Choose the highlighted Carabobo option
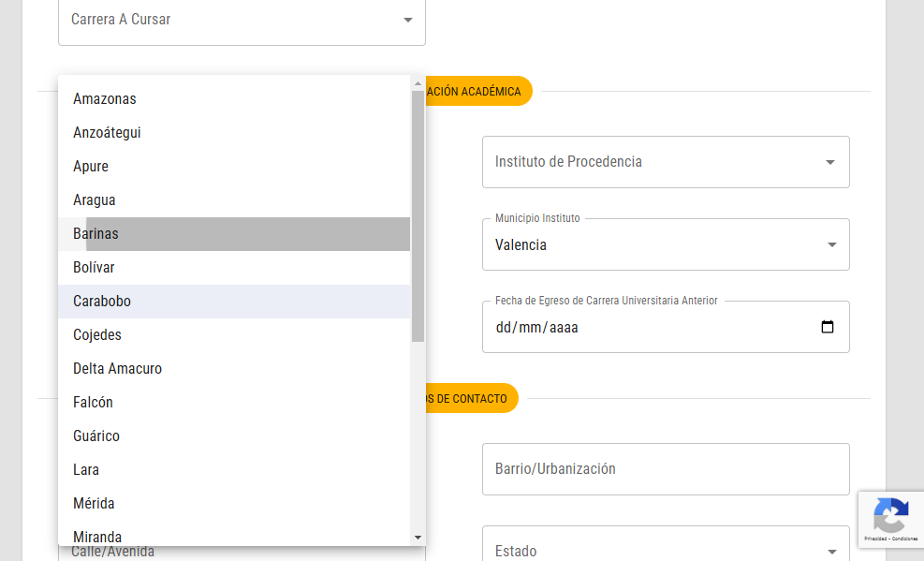This screenshot has width=924, height=561. tap(234, 302)
